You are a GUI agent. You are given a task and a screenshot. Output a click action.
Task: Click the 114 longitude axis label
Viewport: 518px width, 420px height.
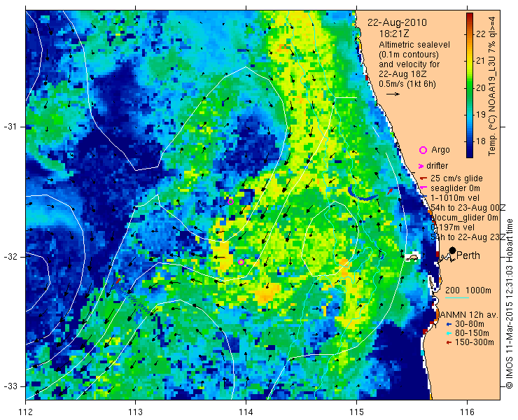246,412
